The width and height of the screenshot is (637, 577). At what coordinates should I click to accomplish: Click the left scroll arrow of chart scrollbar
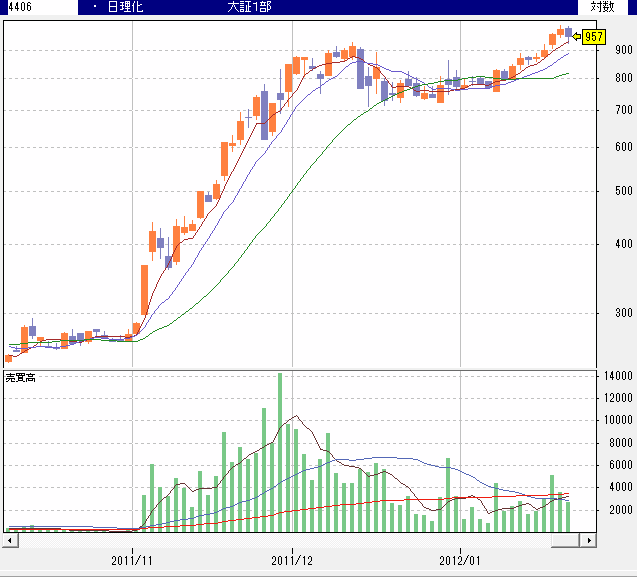coord(10,540)
